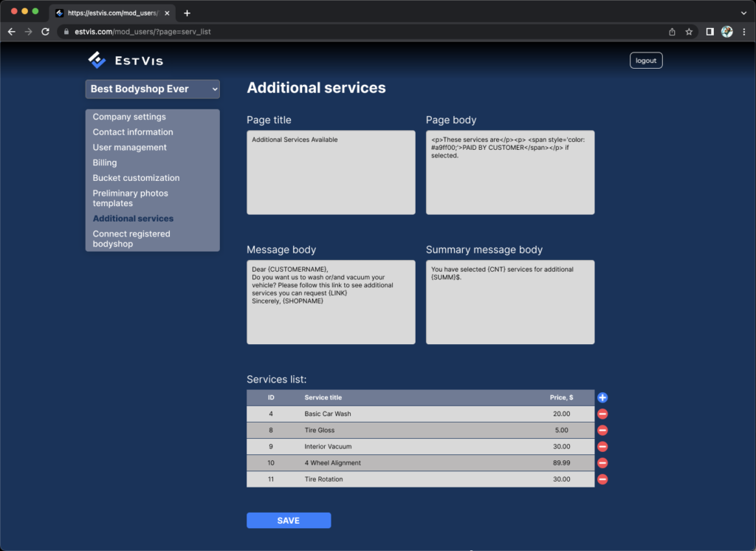
Task: Open a new browser tab
Action: tap(187, 13)
